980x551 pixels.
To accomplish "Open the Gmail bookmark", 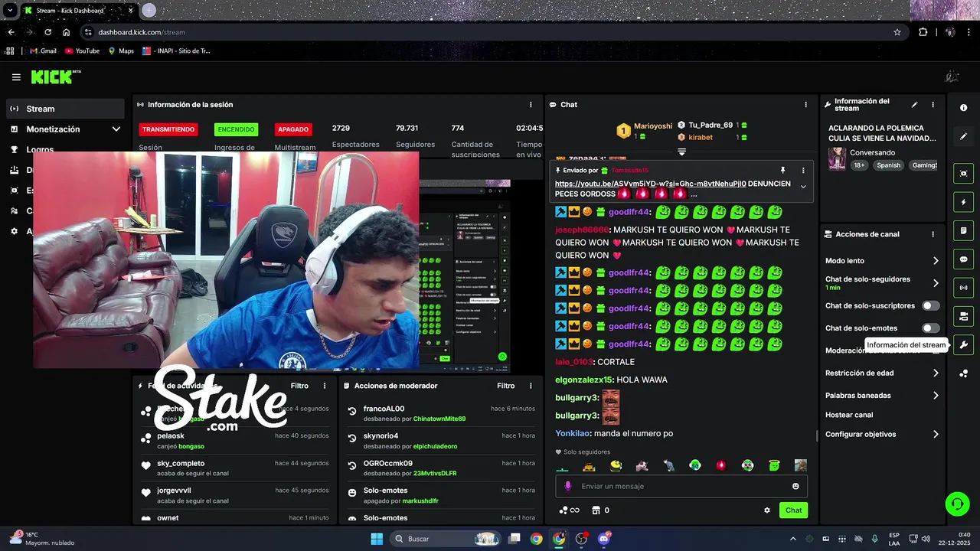I will [x=42, y=51].
